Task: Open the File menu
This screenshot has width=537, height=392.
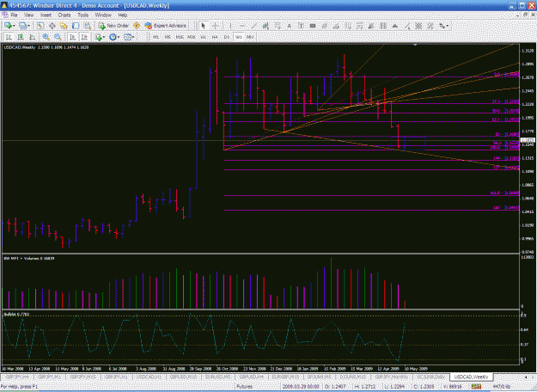Action: click(x=14, y=15)
